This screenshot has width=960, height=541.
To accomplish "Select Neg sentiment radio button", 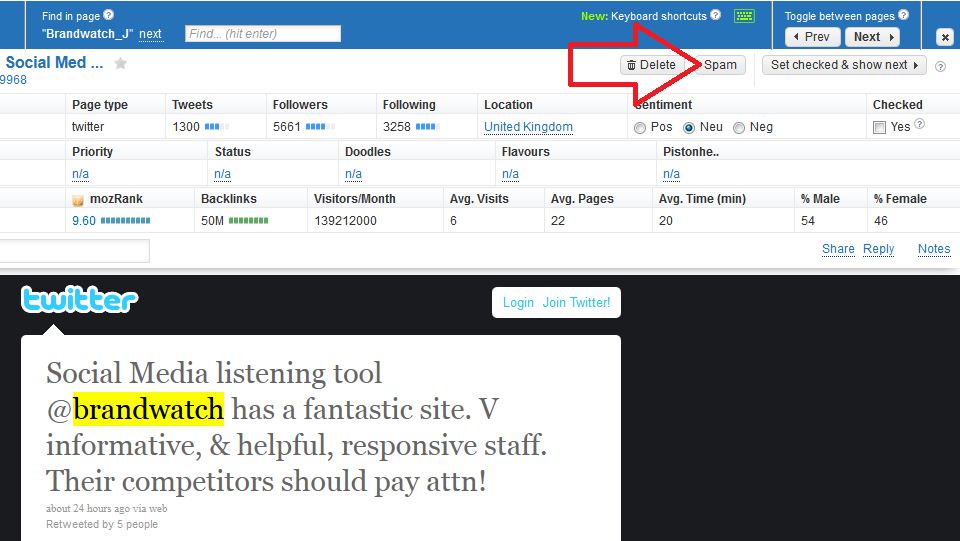I will [x=739, y=128].
